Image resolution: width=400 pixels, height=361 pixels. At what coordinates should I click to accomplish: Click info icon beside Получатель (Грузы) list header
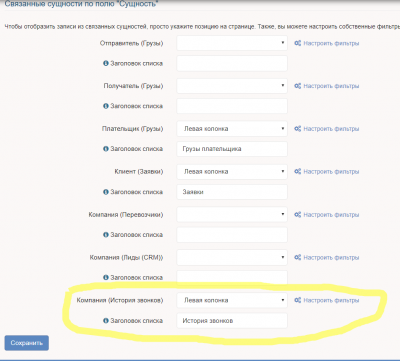point(106,106)
